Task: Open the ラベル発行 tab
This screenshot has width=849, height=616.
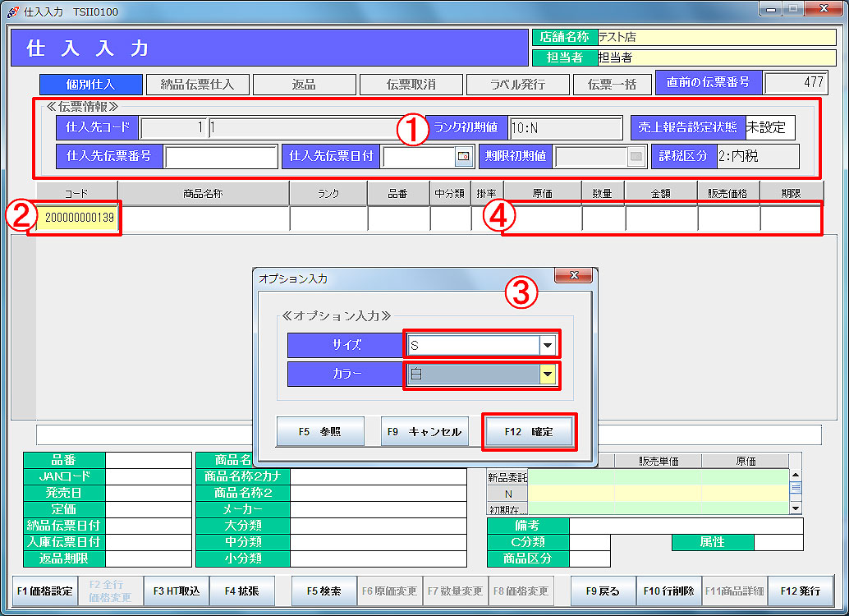Action: (x=517, y=85)
